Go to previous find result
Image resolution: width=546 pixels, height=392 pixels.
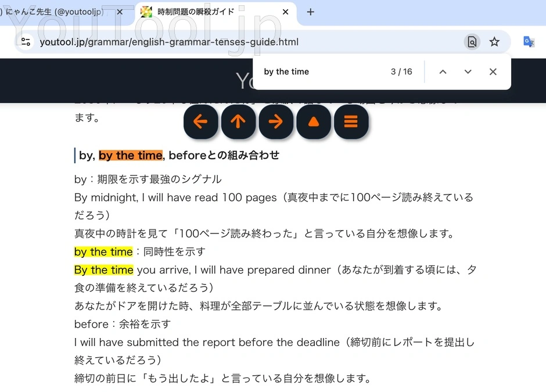443,72
